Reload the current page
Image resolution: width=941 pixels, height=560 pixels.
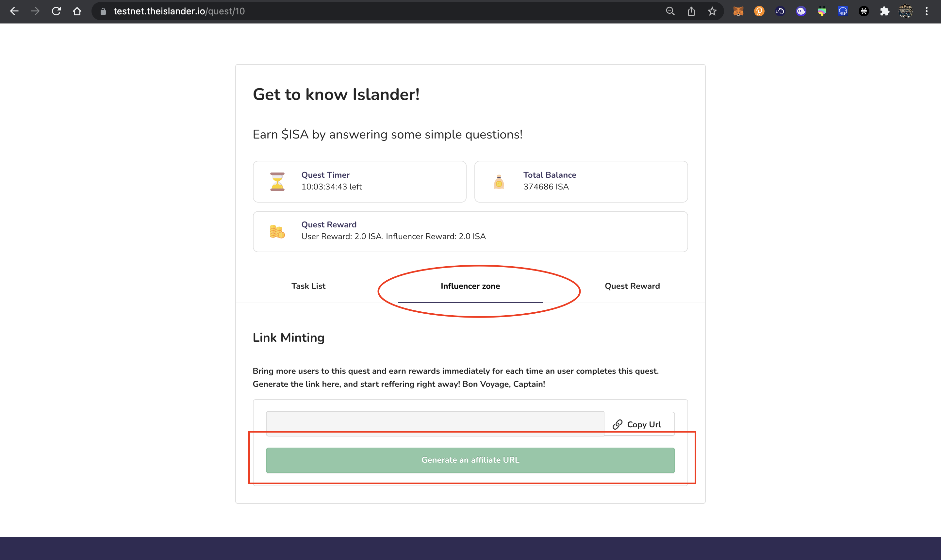click(x=56, y=11)
